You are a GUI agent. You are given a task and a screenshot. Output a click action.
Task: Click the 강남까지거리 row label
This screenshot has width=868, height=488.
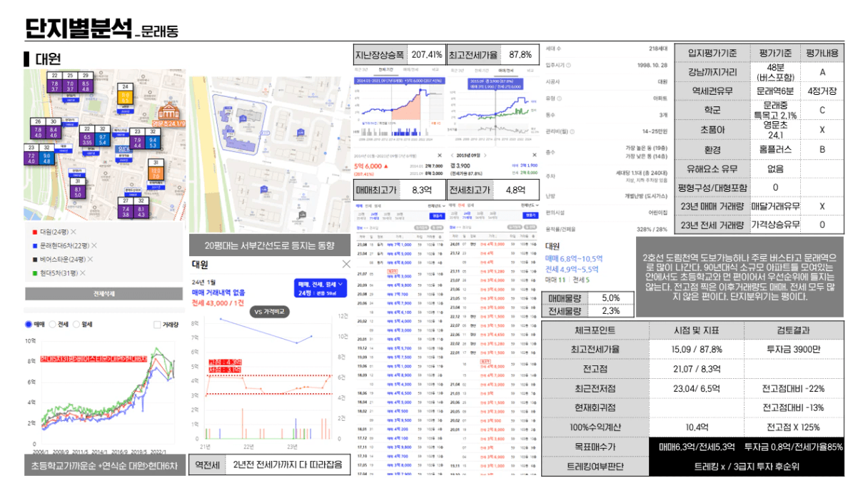(711, 72)
